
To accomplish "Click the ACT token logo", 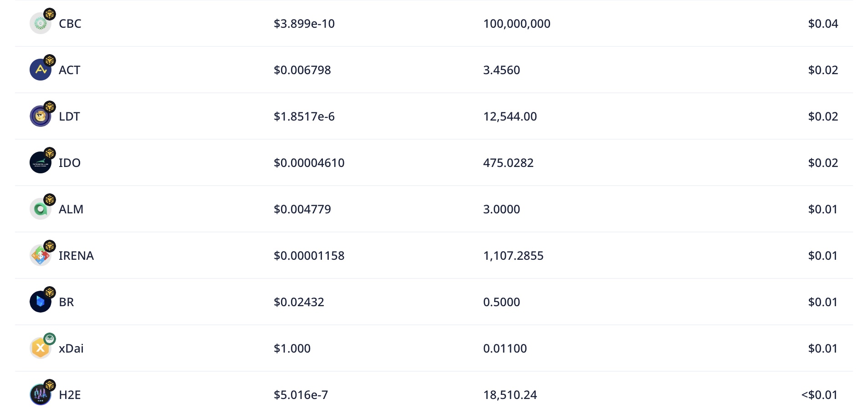I will pos(40,71).
